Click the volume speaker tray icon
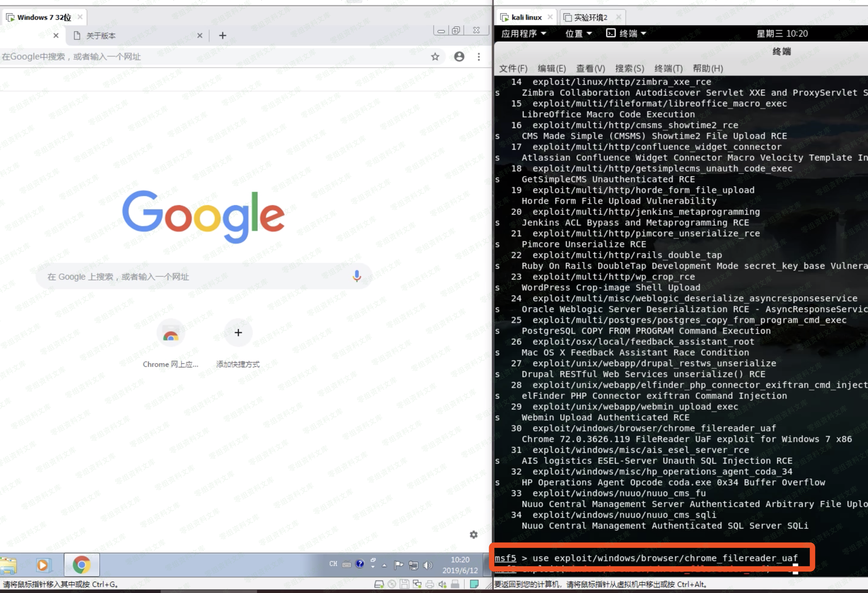The width and height of the screenshot is (868, 593). pos(427,565)
